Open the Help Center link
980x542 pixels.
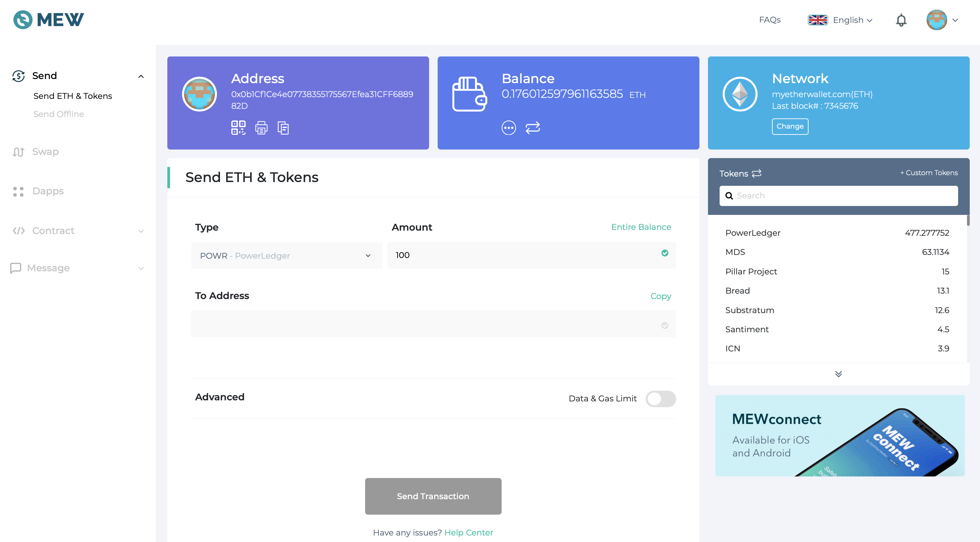(x=468, y=532)
